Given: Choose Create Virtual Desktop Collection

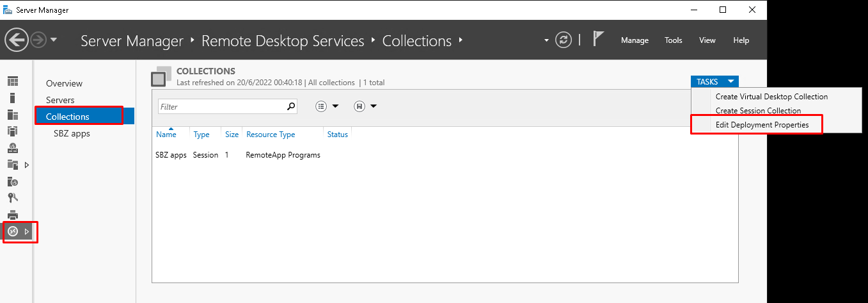Looking at the screenshot, I should (771, 97).
